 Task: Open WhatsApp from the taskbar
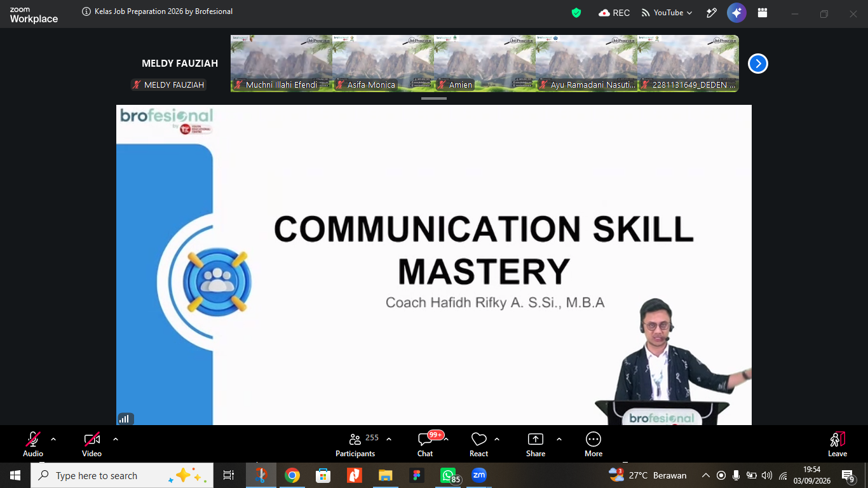click(449, 475)
